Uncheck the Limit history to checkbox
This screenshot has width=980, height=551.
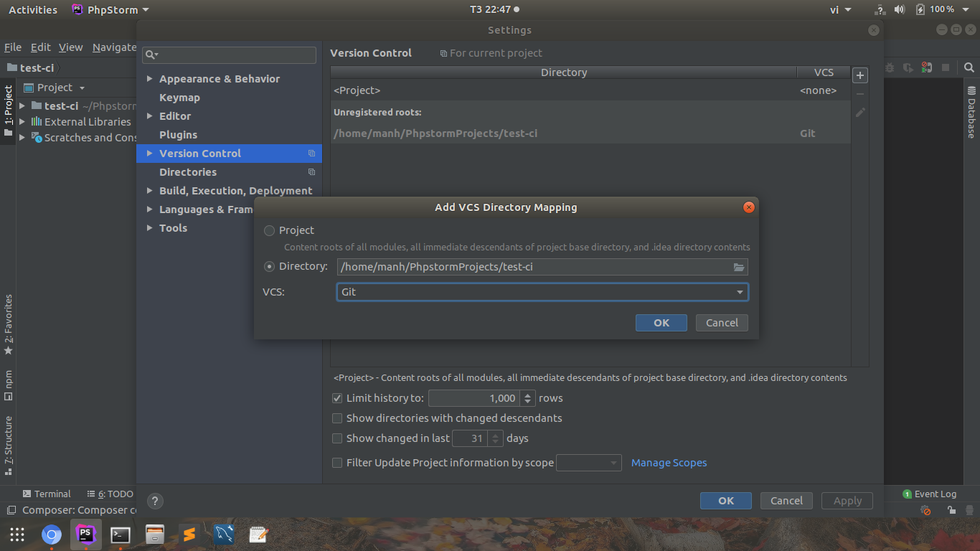337,398
